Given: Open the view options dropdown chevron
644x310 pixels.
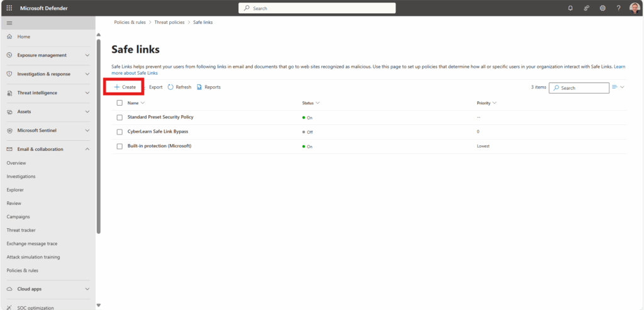Looking at the screenshot, I should click(x=622, y=87).
